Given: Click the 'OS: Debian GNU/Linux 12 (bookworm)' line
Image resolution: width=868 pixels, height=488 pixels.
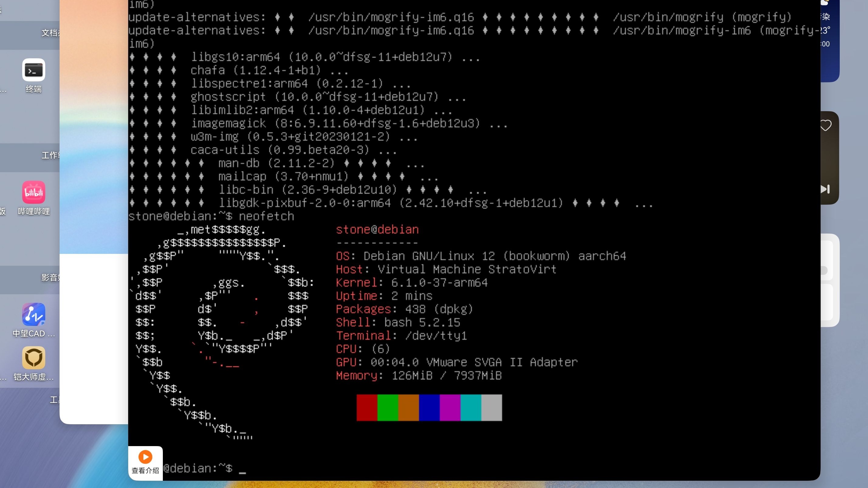Looking at the screenshot, I should pos(481,256).
